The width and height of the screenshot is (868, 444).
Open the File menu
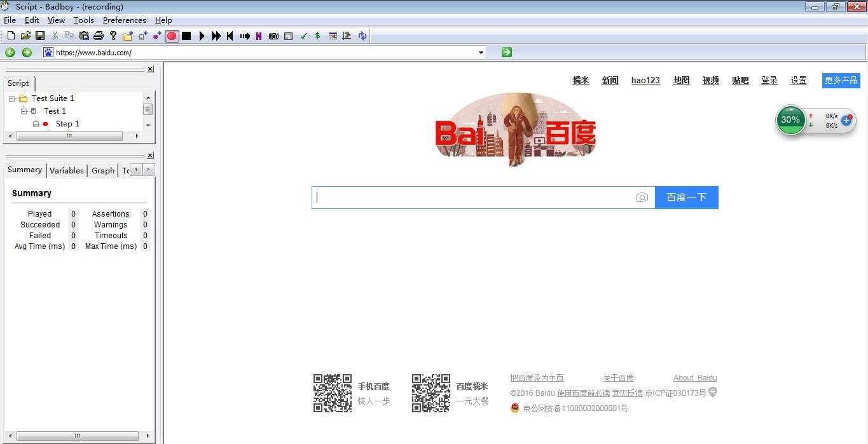[x=10, y=20]
